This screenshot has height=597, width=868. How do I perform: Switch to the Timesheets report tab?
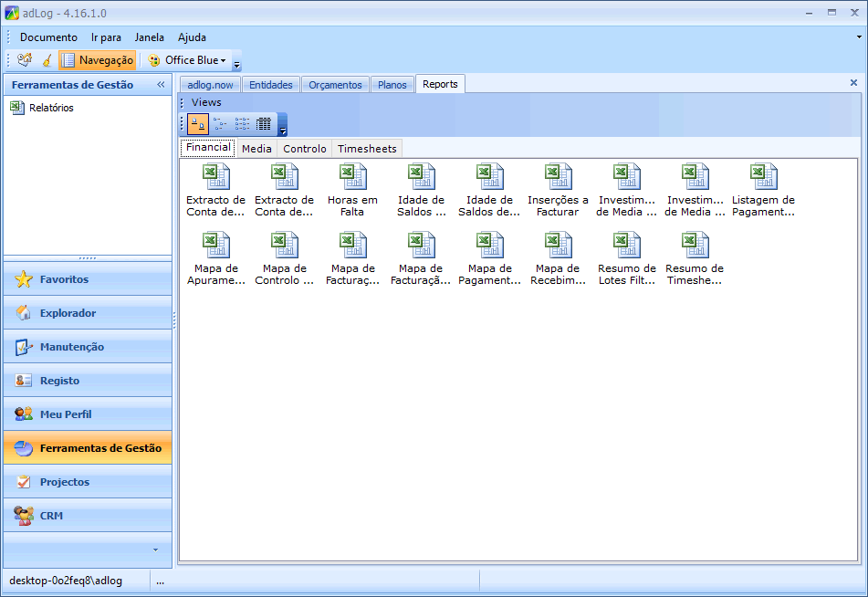[x=367, y=148]
